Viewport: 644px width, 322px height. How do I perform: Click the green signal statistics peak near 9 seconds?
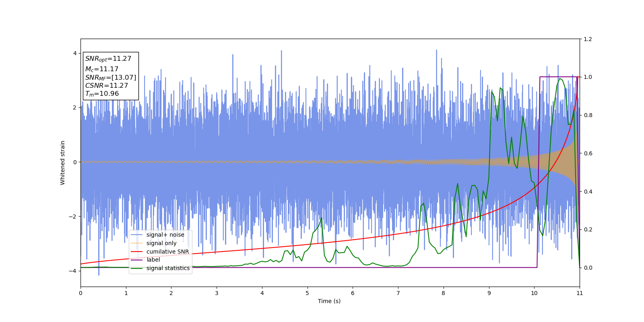pos(500,88)
